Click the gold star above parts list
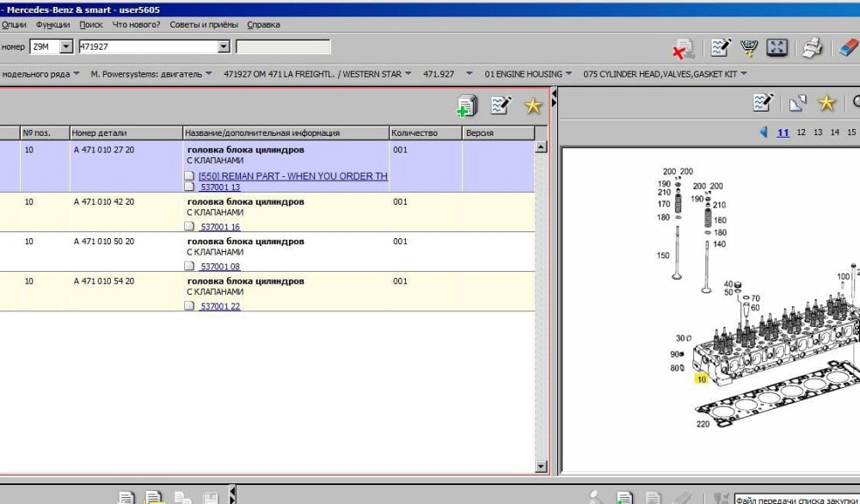The height and width of the screenshot is (504, 860). click(x=533, y=105)
